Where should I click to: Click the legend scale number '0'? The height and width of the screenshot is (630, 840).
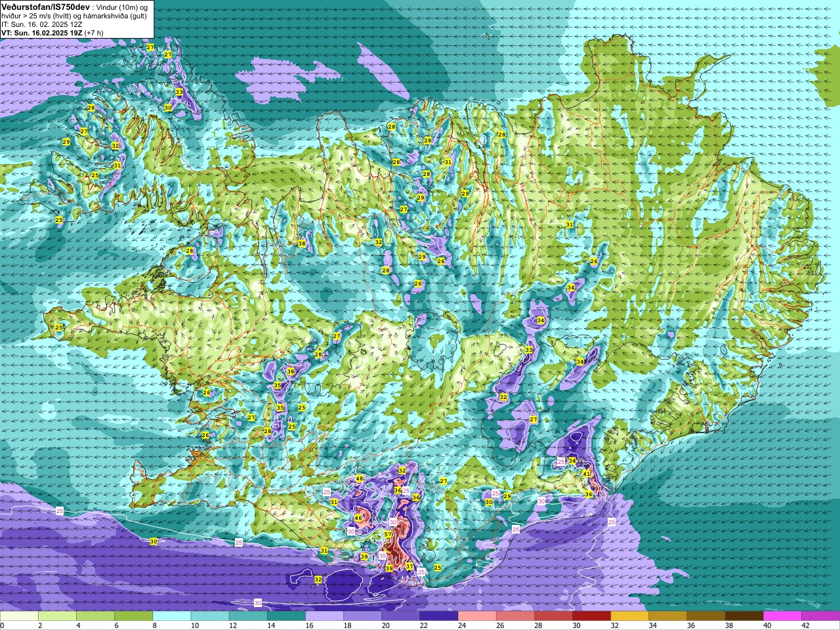point(3,625)
